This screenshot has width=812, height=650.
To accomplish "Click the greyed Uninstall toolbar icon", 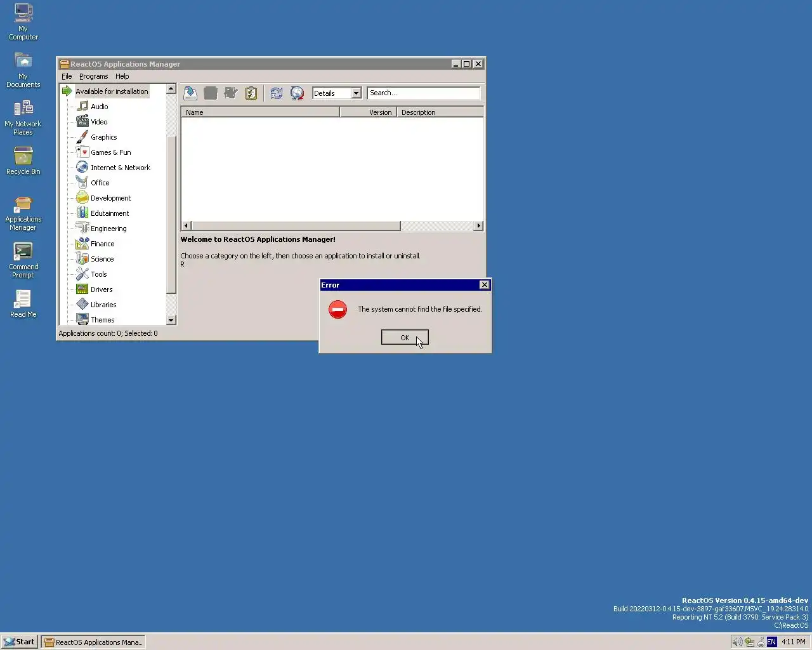I will pos(211,93).
